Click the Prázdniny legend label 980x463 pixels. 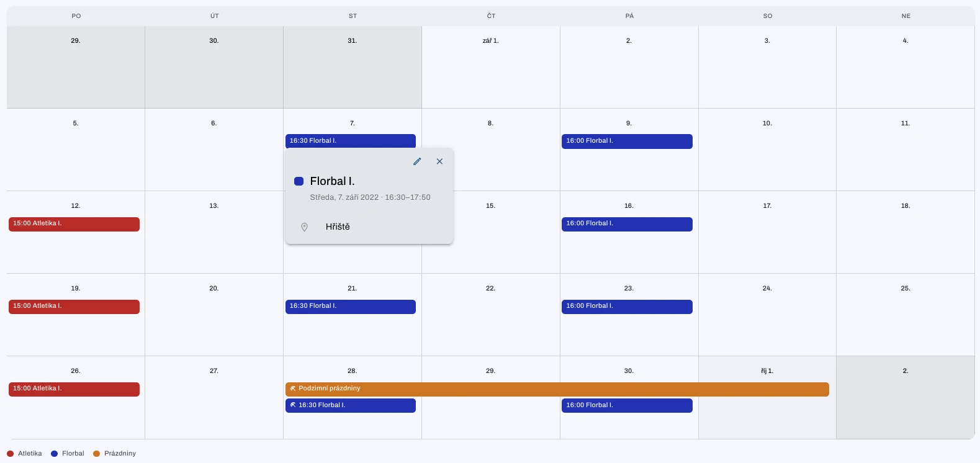120,454
